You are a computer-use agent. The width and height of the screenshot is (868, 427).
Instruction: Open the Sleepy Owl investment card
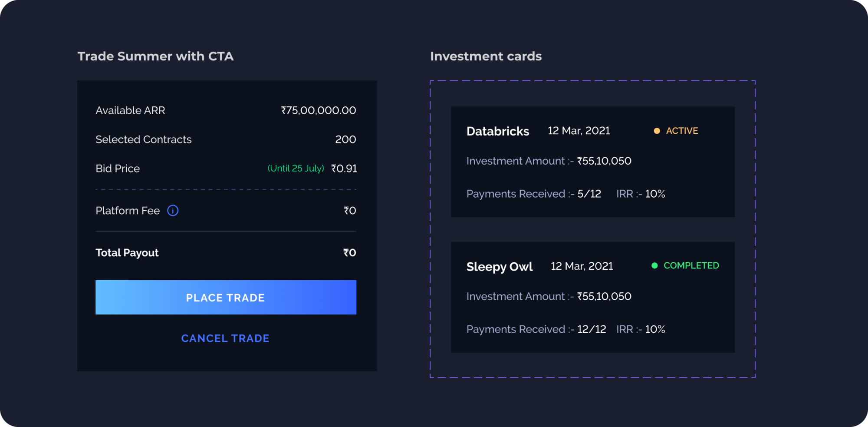pos(593,297)
